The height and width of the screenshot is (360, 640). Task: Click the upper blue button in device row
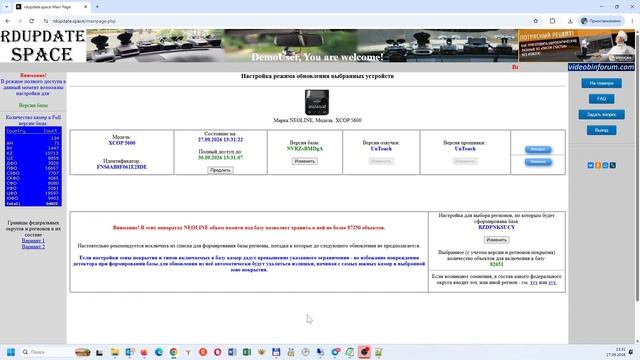pos(538,149)
